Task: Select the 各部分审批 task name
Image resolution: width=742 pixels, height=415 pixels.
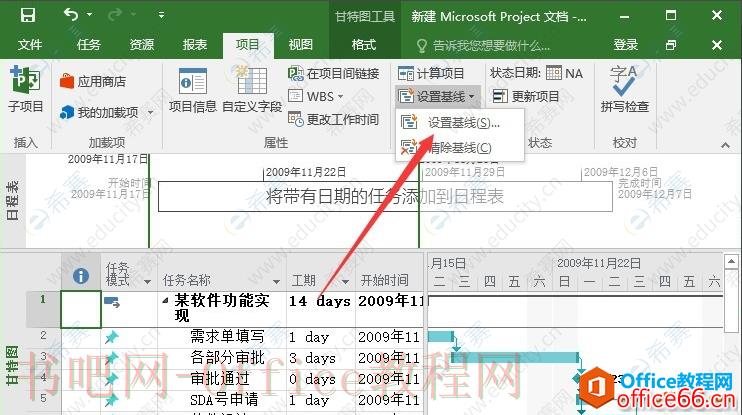Action: [x=227, y=357]
